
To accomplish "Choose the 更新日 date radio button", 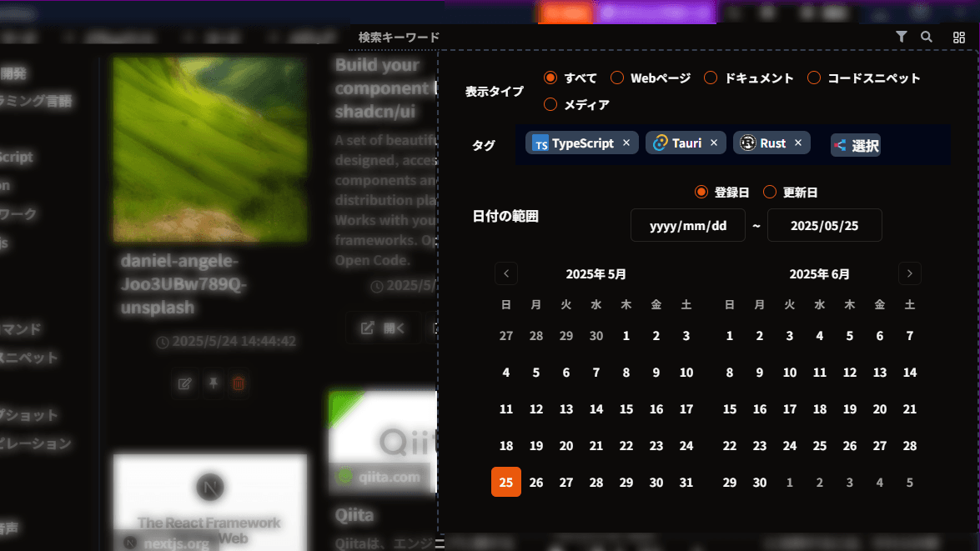I will [x=770, y=193].
